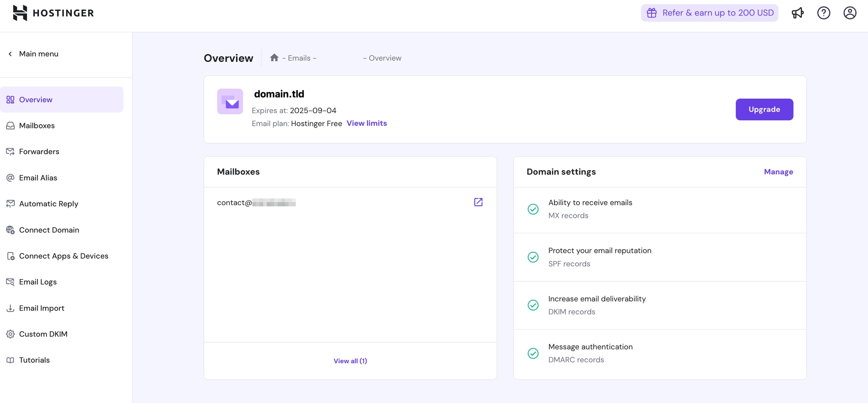868x403 pixels.
Task: Click View all (1) mailboxes link
Action: (350, 361)
